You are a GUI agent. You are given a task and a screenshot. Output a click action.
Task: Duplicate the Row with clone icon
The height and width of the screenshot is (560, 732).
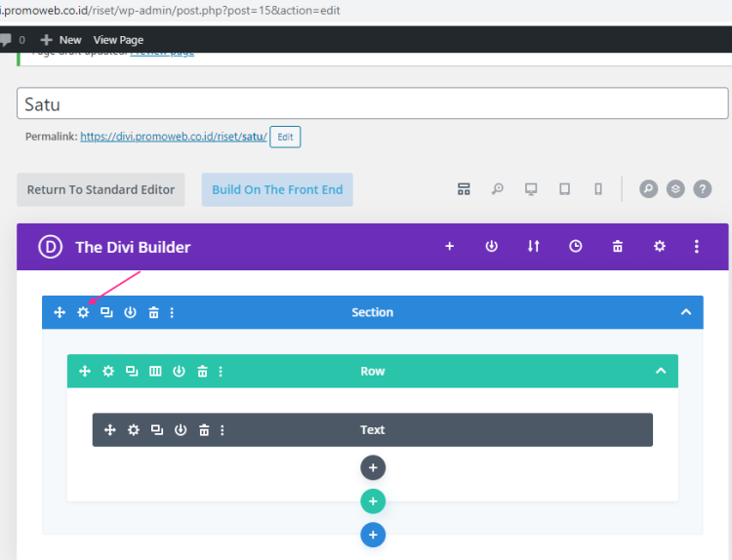coord(132,371)
